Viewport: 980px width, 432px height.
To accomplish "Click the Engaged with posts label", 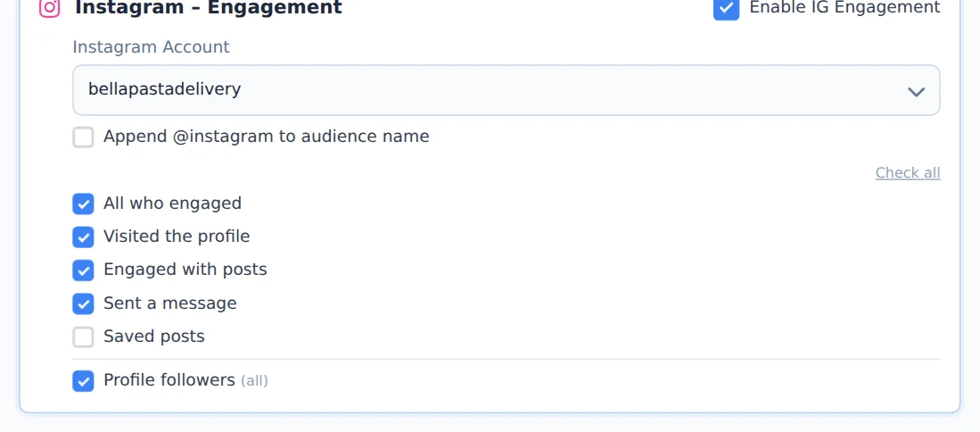I will coord(185,270).
